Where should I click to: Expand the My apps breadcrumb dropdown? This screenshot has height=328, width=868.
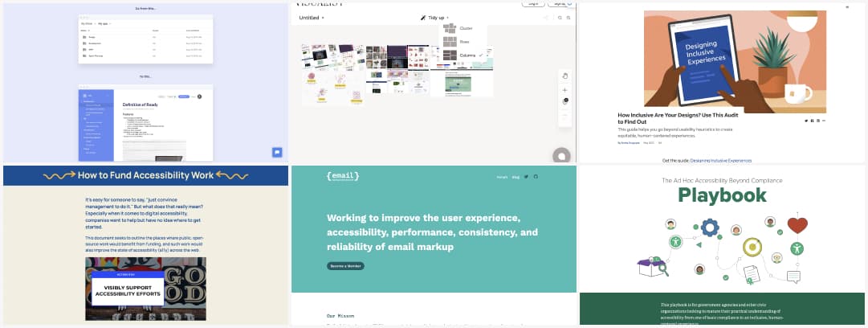point(106,24)
